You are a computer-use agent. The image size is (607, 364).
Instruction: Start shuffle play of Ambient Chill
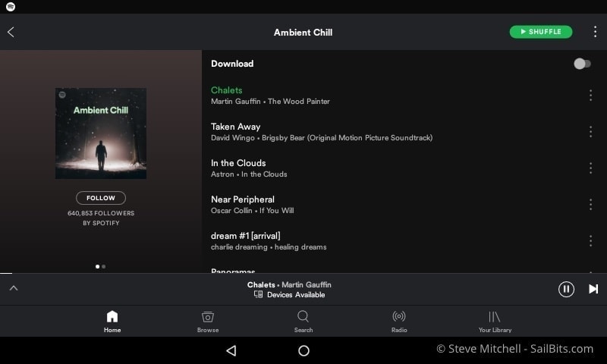pyautogui.click(x=541, y=32)
